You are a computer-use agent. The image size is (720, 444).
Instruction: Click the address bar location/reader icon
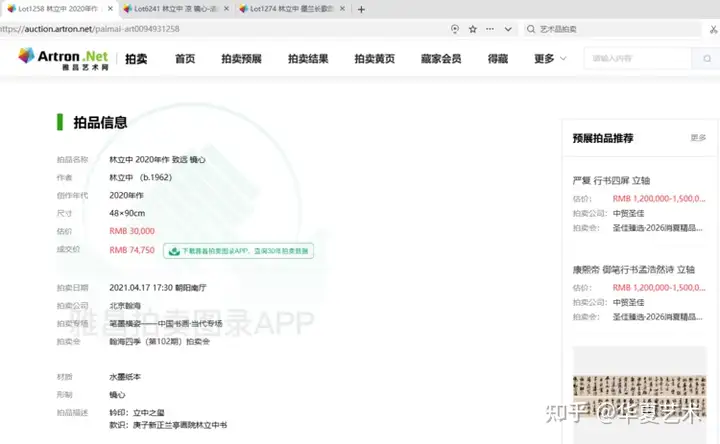tap(455, 29)
